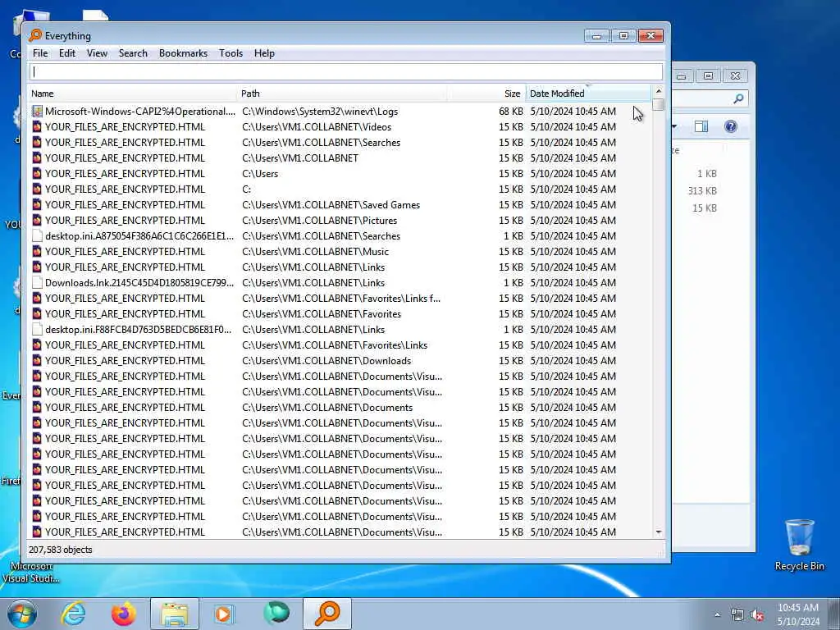Sort results by Size column header

pyautogui.click(x=486, y=94)
